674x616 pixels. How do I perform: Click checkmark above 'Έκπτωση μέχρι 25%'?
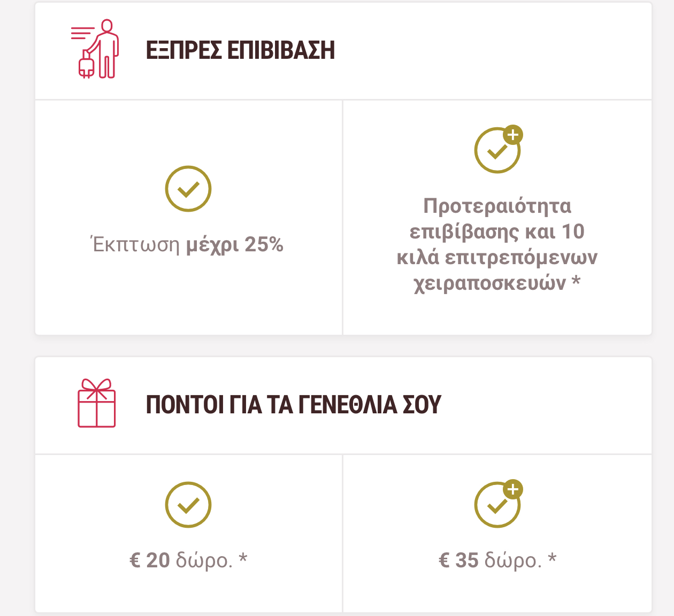click(188, 189)
